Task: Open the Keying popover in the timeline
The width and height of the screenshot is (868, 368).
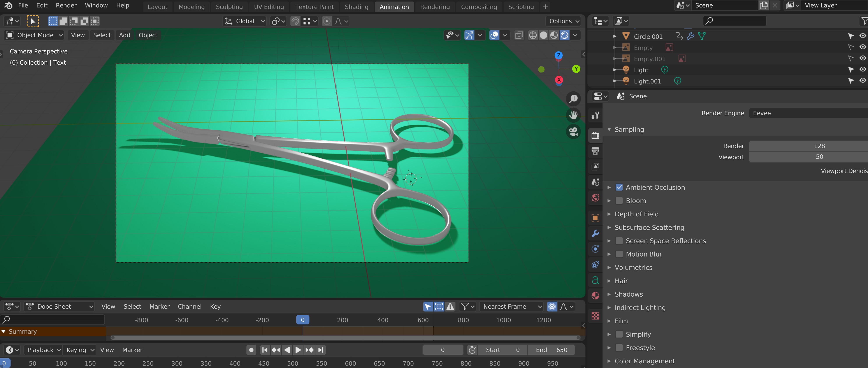Action: point(80,350)
